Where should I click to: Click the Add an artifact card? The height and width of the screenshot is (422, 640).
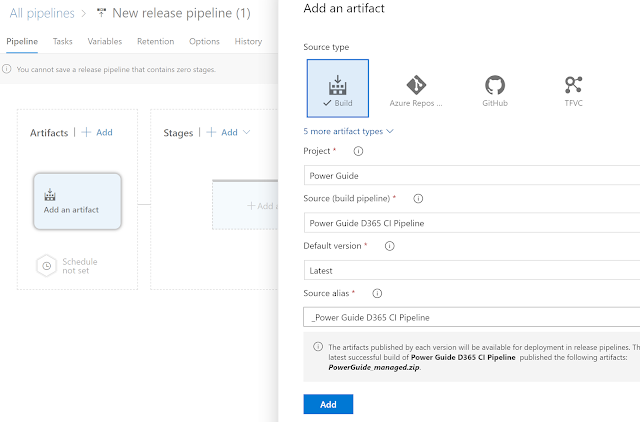click(x=77, y=201)
